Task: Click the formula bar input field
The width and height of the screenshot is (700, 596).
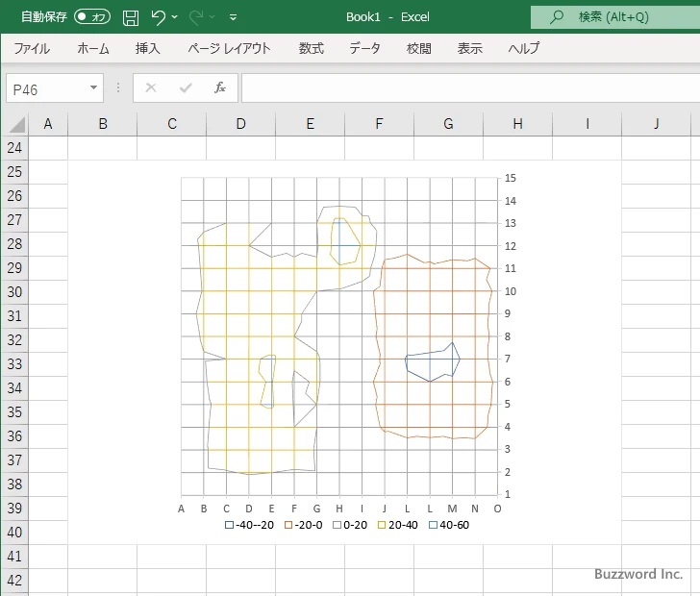Action: [470, 88]
